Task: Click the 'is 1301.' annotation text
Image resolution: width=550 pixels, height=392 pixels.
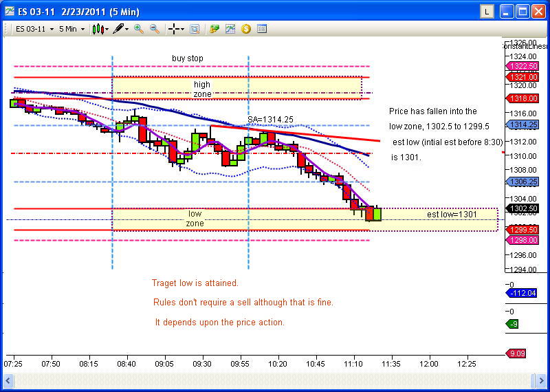Action: (x=406, y=157)
